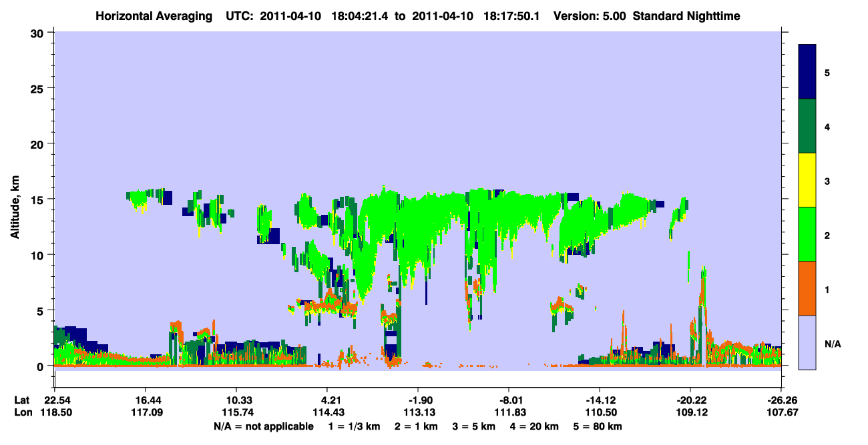Click longitude value '113.13'
This screenshot has height=445, width=868.
click(418, 413)
